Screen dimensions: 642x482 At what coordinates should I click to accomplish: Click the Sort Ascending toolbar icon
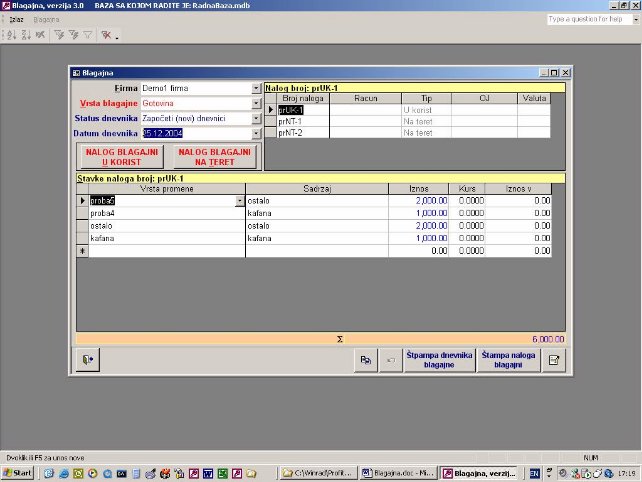pos(11,35)
